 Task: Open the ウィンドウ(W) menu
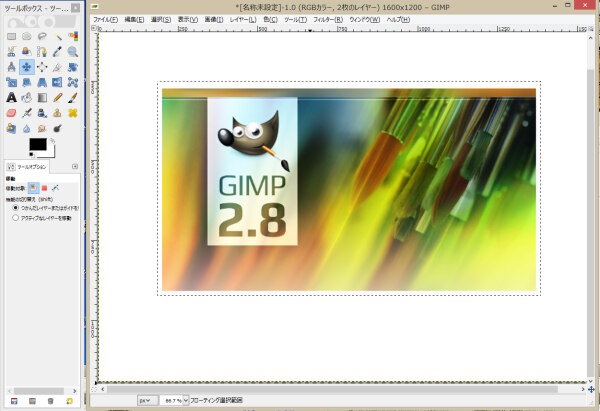(365, 20)
